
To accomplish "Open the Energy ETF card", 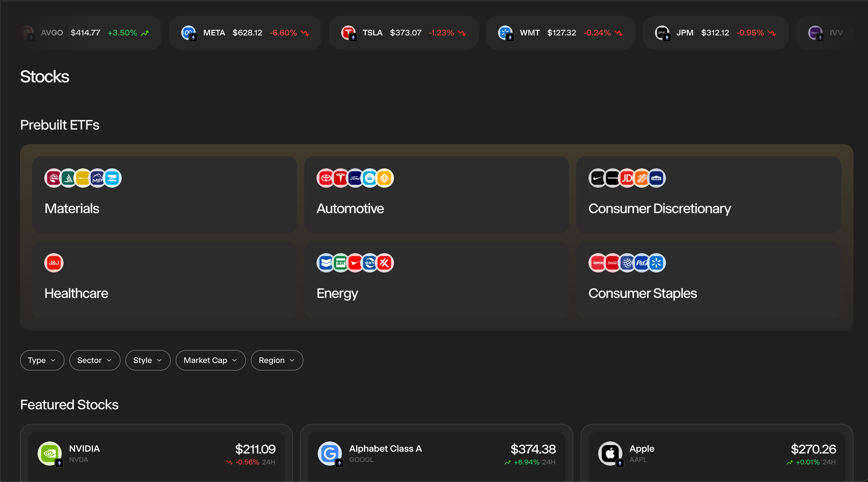I will click(x=436, y=280).
